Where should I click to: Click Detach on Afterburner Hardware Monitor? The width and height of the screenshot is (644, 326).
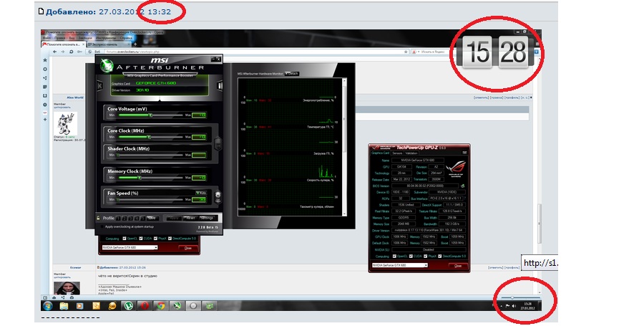[292, 74]
